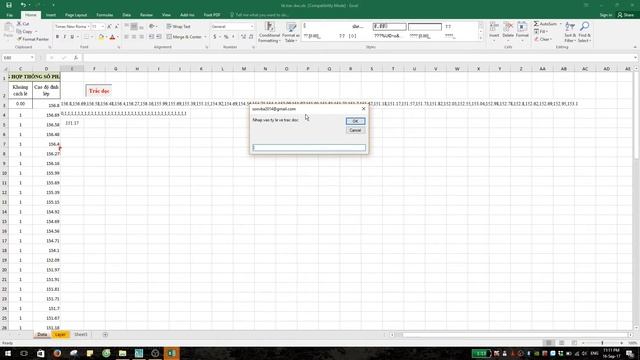Image resolution: width=640 pixels, height=360 pixels.
Task: Apply the red font color
Action: click(x=112, y=37)
